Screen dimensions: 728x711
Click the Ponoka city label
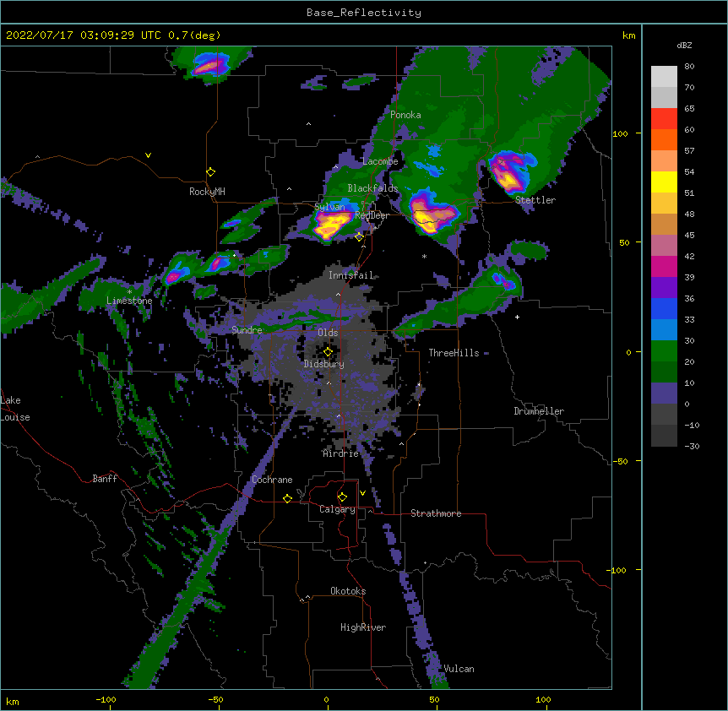tap(405, 115)
